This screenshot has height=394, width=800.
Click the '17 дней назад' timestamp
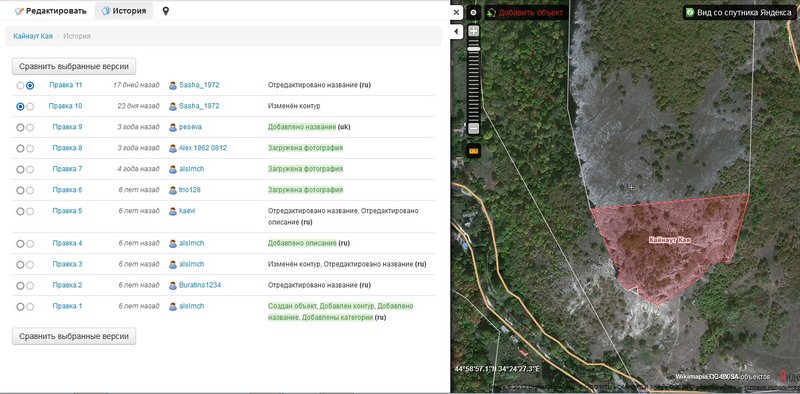coord(136,85)
